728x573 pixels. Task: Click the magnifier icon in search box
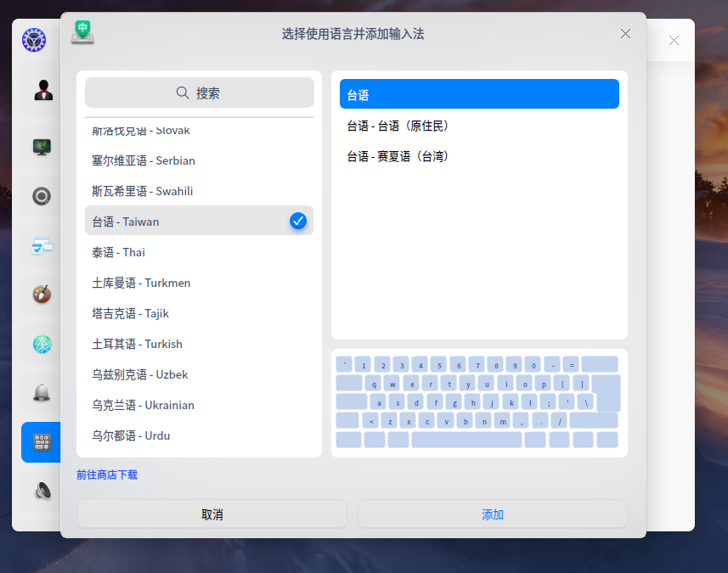click(183, 93)
